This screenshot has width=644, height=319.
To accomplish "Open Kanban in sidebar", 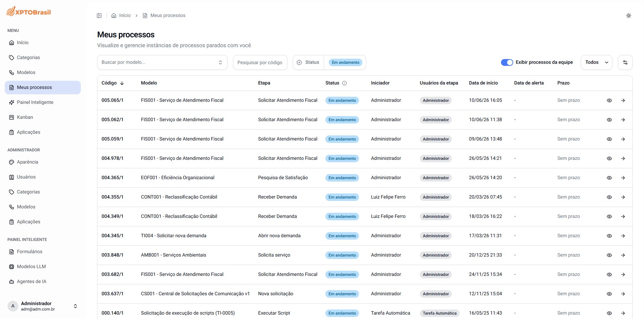I will pyautogui.click(x=43, y=117).
